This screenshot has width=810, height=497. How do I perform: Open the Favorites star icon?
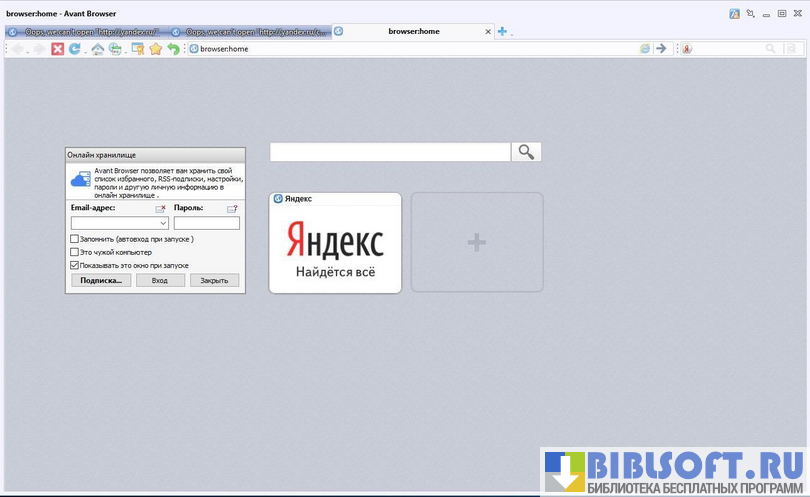click(156, 49)
